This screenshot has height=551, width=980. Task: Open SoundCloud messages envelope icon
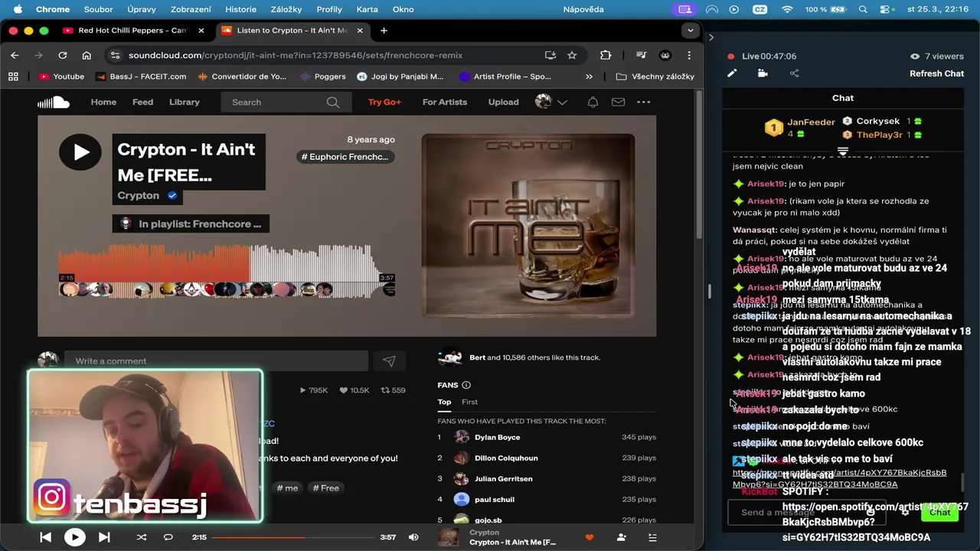[x=618, y=102]
